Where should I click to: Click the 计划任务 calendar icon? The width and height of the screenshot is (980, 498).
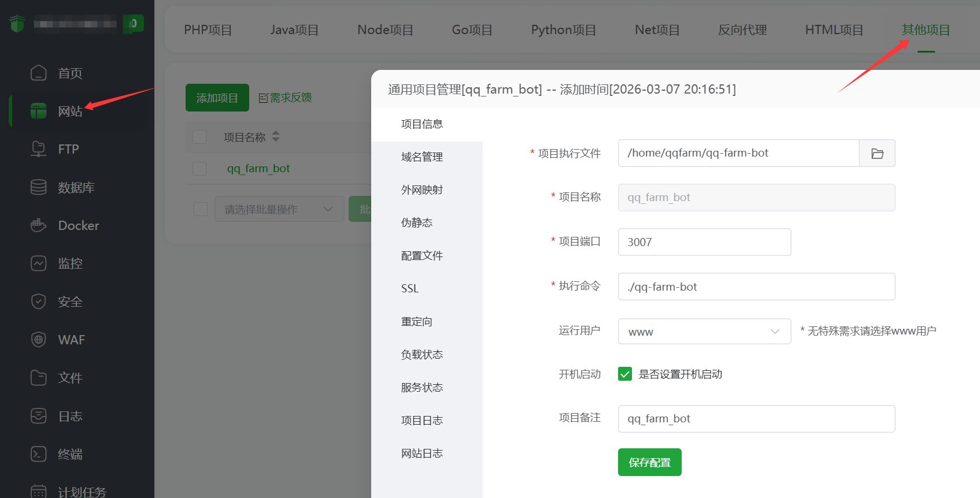click(38, 492)
